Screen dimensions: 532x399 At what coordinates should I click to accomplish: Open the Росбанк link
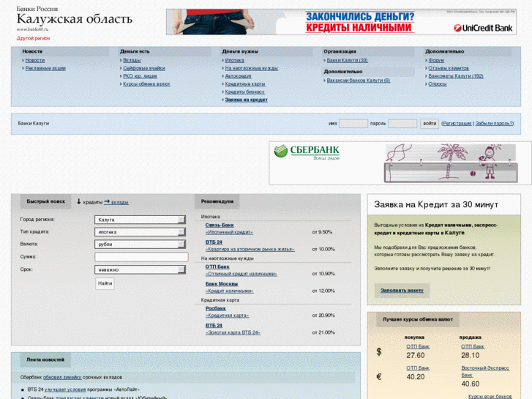click(x=215, y=308)
